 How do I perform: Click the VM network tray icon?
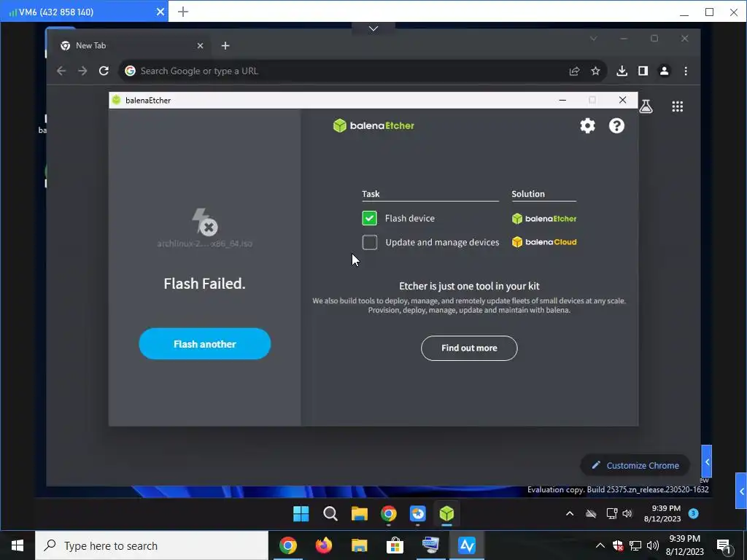611,513
